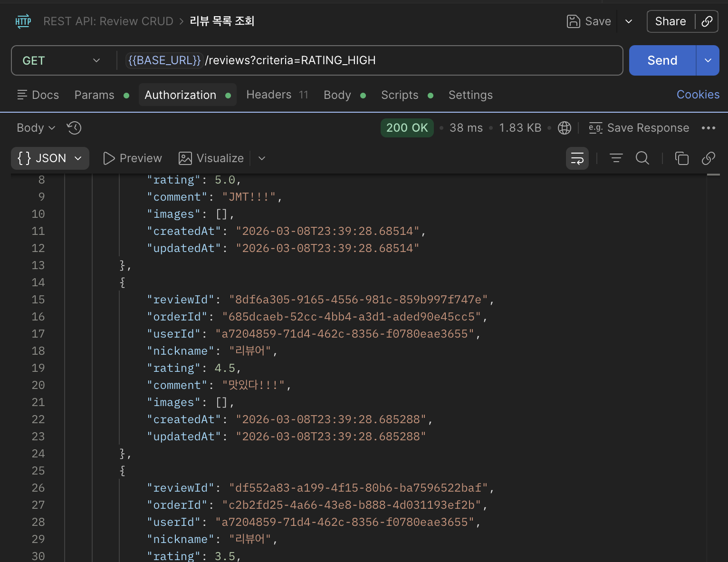The width and height of the screenshot is (728, 562).
Task: Click the network globe icon
Action: tap(565, 128)
